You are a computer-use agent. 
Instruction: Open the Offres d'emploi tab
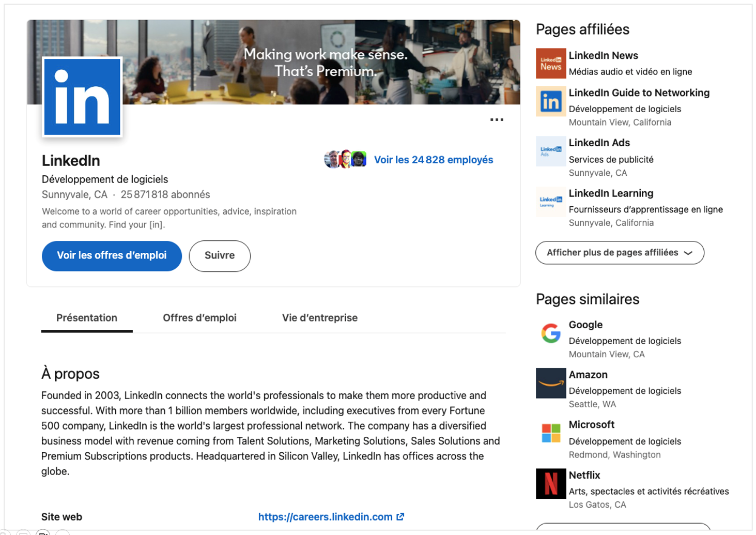click(199, 318)
